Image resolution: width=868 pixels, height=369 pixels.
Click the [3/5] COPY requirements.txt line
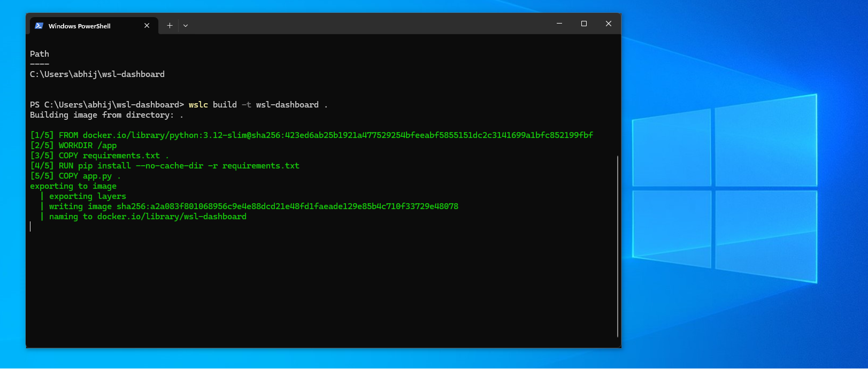(x=99, y=156)
